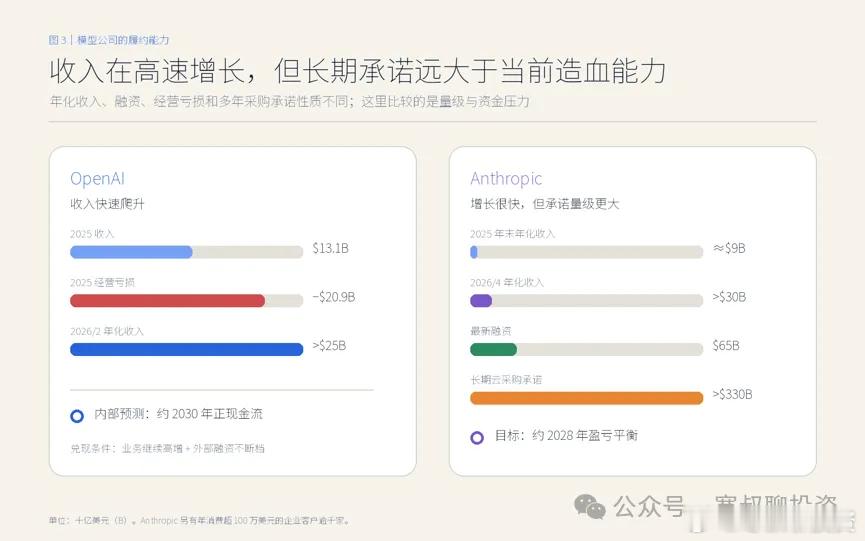Click the green 最新融资 bar
Viewport: 865px width, 541px height.
tap(493, 349)
